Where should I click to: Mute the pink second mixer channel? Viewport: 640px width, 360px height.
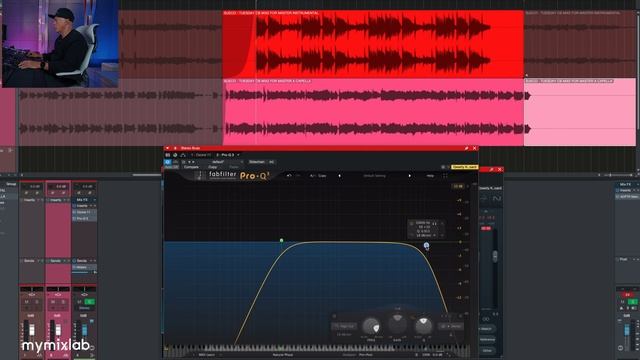click(53, 302)
